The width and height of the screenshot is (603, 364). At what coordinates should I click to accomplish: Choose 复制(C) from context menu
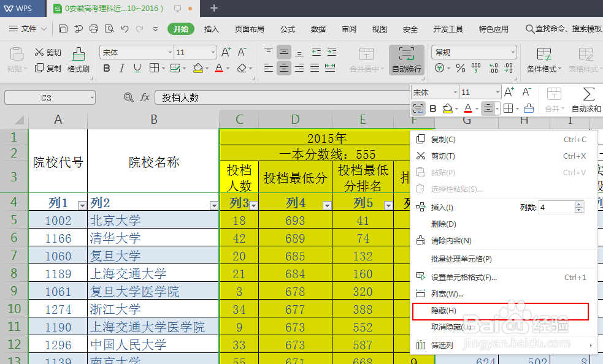click(x=504, y=140)
